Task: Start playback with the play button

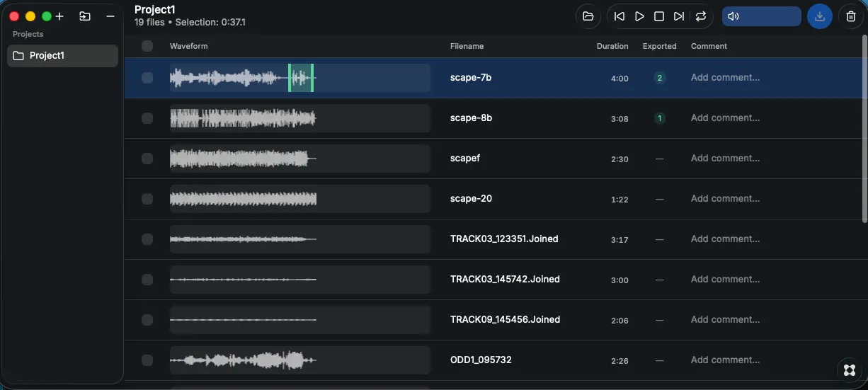Action: pyautogui.click(x=639, y=16)
